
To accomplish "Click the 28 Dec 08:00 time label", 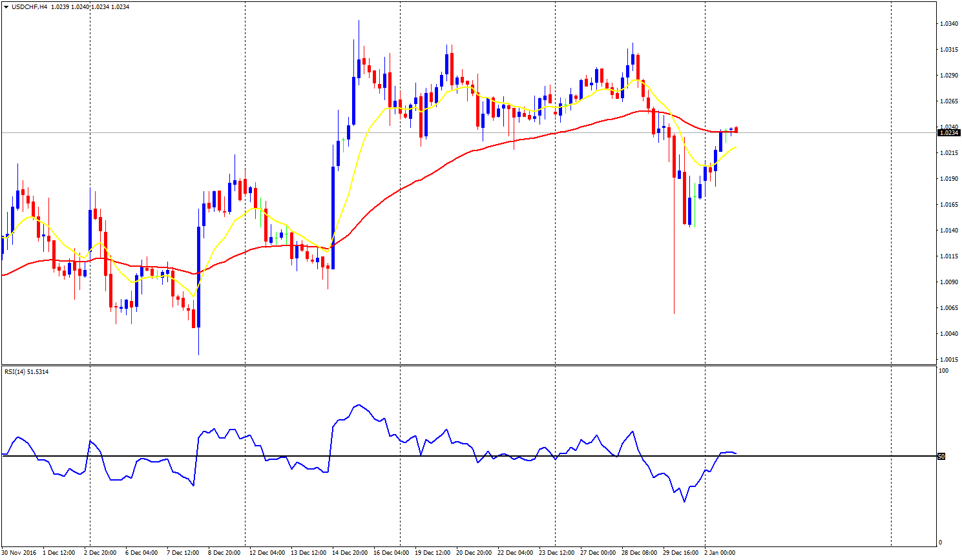I will tap(639, 553).
